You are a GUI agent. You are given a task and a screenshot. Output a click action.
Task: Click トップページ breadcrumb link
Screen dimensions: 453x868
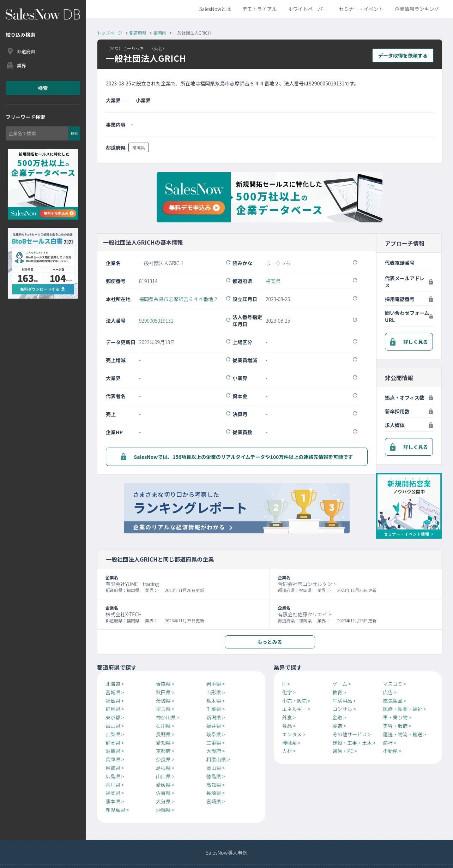(110, 33)
